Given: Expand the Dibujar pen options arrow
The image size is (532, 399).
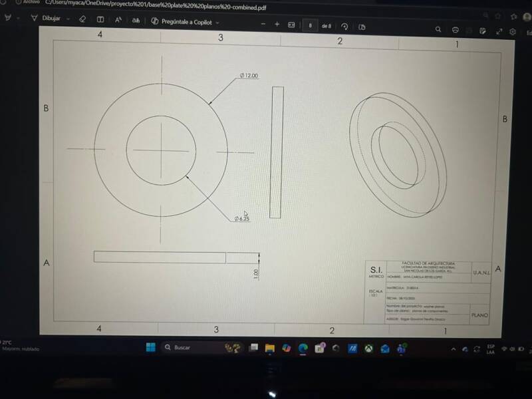Looking at the screenshot, I should [x=68, y=19].
